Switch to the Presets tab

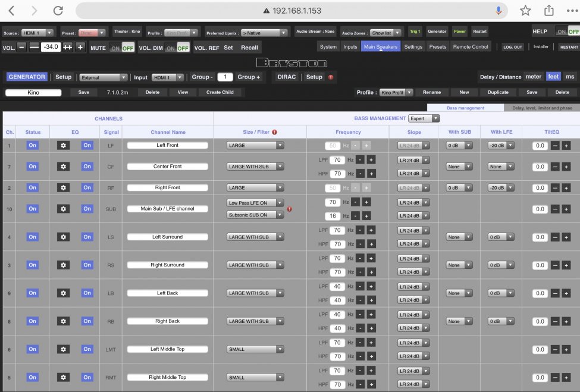[438, 47]
